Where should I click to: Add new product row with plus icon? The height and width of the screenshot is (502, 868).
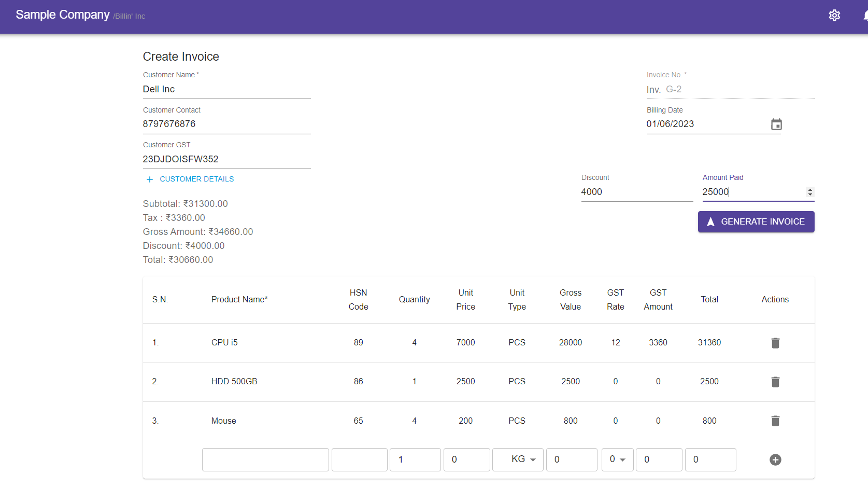pos(775,460)
